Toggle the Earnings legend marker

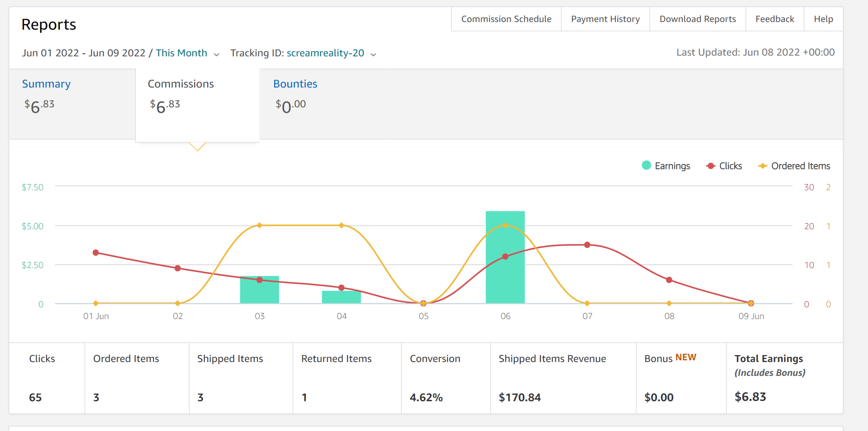pyautogui.click(x=646, y=165)
